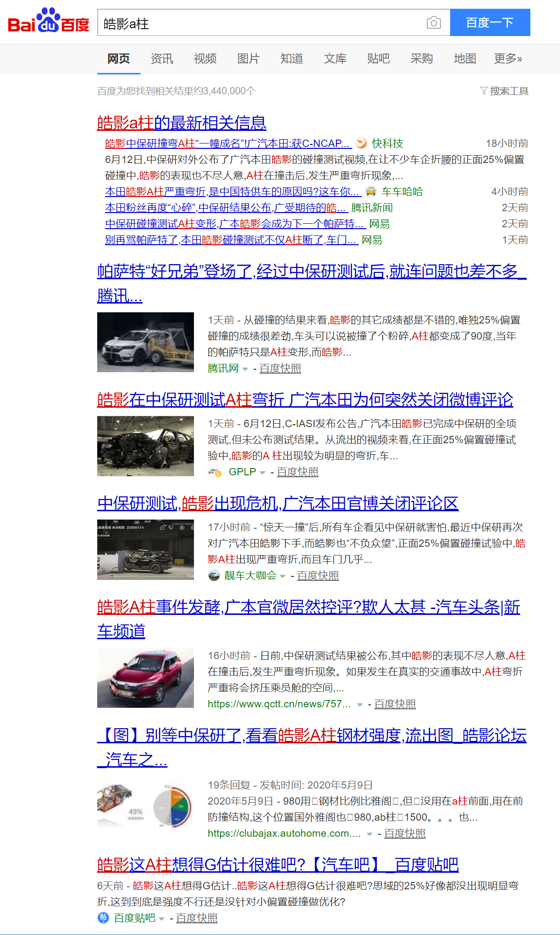Select the 网页 tab
The width and height of the screenshot is (560, 935).
[119, 59]
